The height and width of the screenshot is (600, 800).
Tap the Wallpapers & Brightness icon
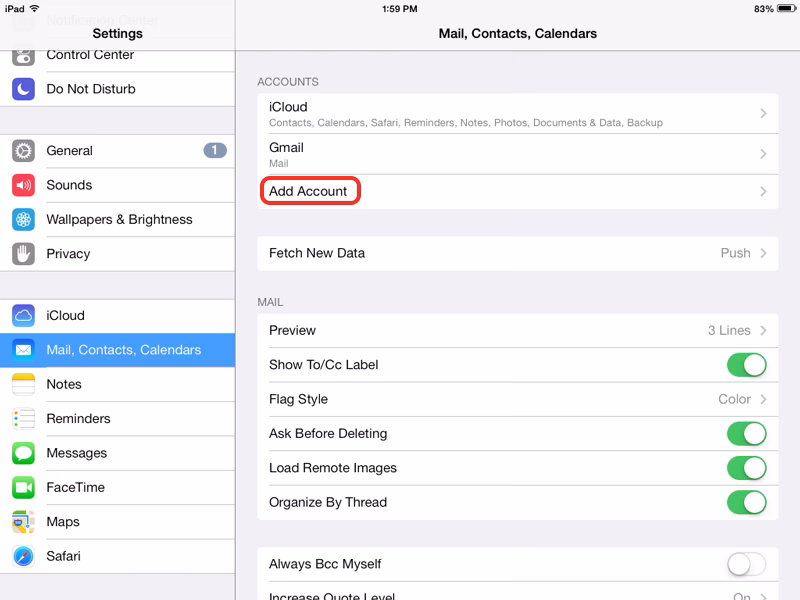[24, 220]
